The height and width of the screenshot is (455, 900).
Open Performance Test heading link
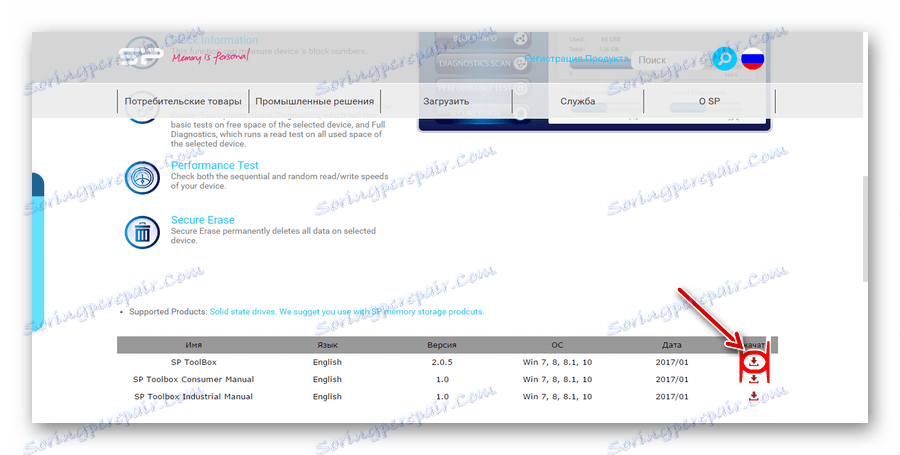215,165
